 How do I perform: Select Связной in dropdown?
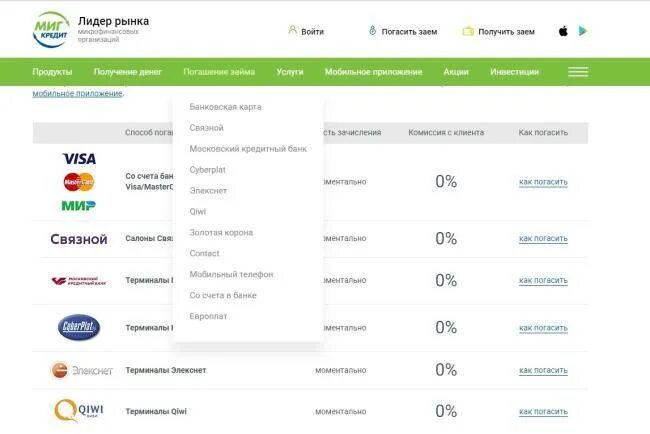[206, 128]
